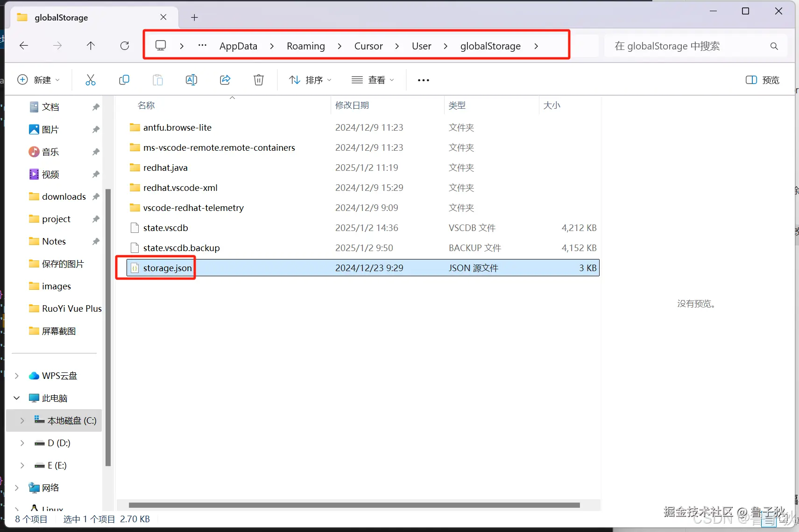The width and height of the screenshot is (799, 532).
Task: Unpin 文档 using its pin icon
Action: (96, 107)
